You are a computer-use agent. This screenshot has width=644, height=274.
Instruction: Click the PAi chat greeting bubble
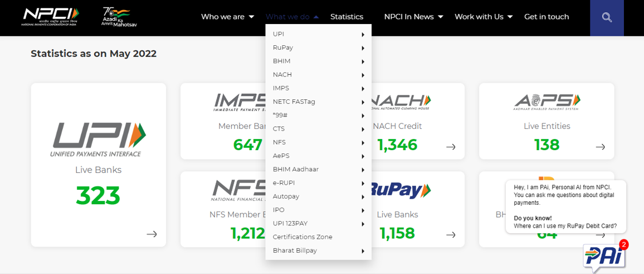point(566,206)
